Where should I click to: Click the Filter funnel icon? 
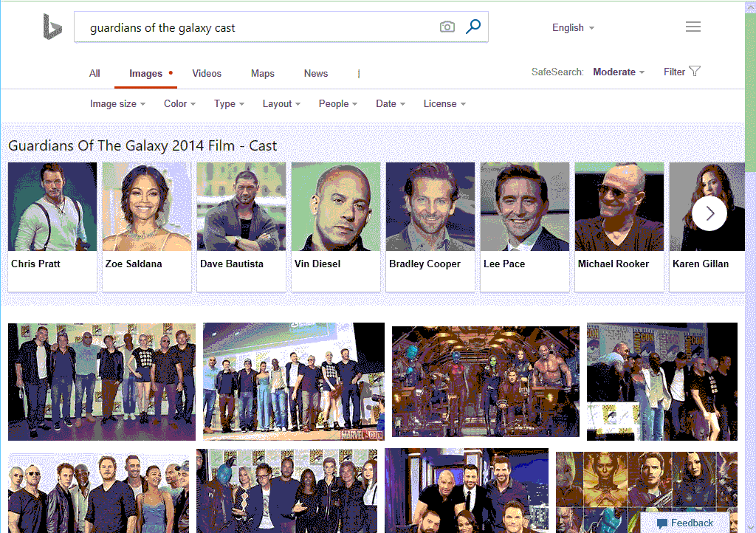point(695,72)
